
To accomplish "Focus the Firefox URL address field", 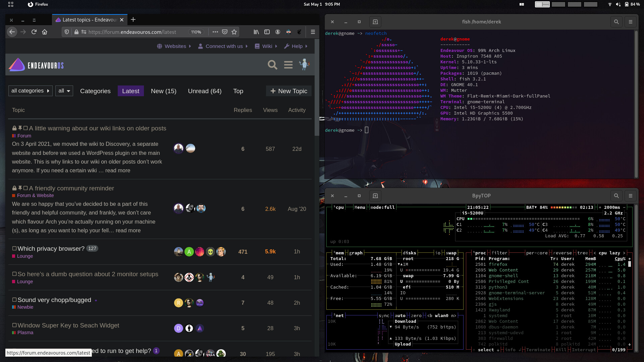I will point(132,32).
